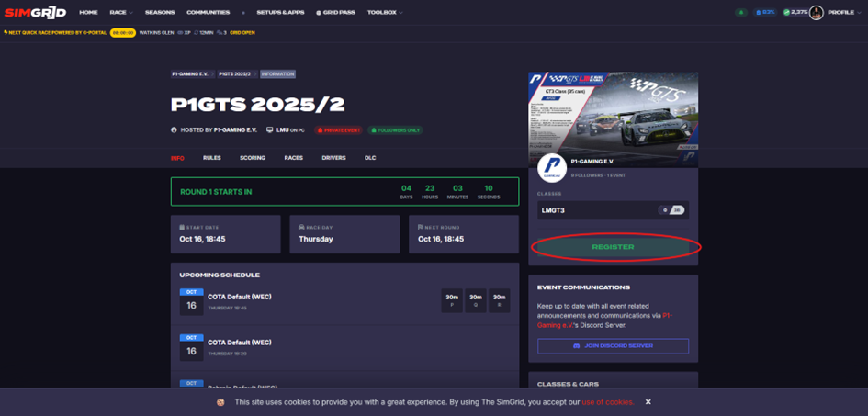Click the Followers Only lock badge
Screen dimensions: 868x416
(395, 130)
